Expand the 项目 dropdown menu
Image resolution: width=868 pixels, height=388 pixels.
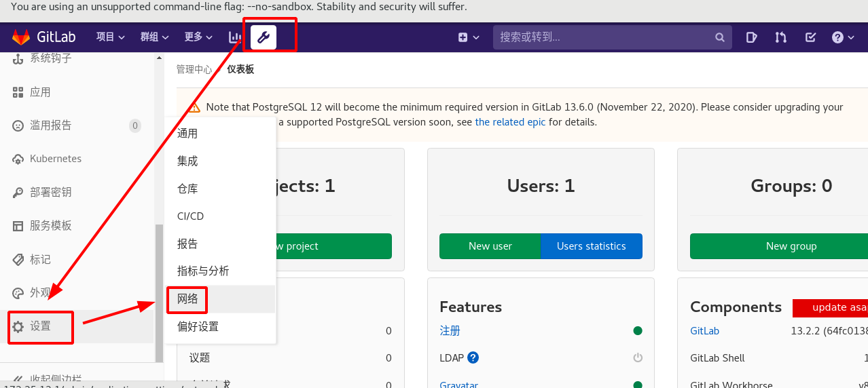tap(111, 37)
